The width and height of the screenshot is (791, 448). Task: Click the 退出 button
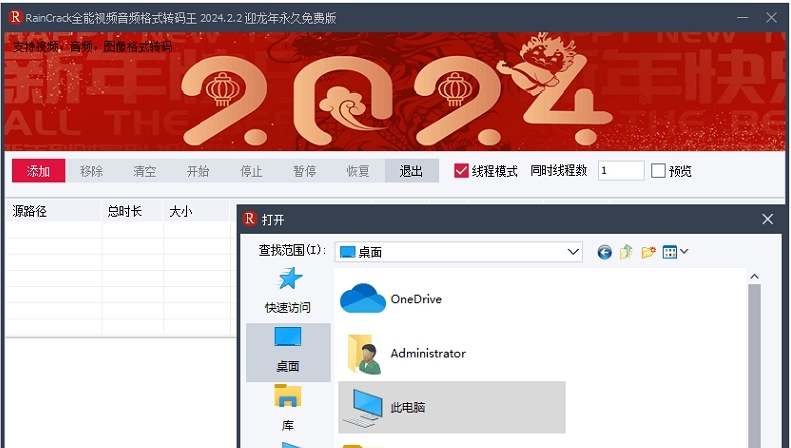[412, 171]
